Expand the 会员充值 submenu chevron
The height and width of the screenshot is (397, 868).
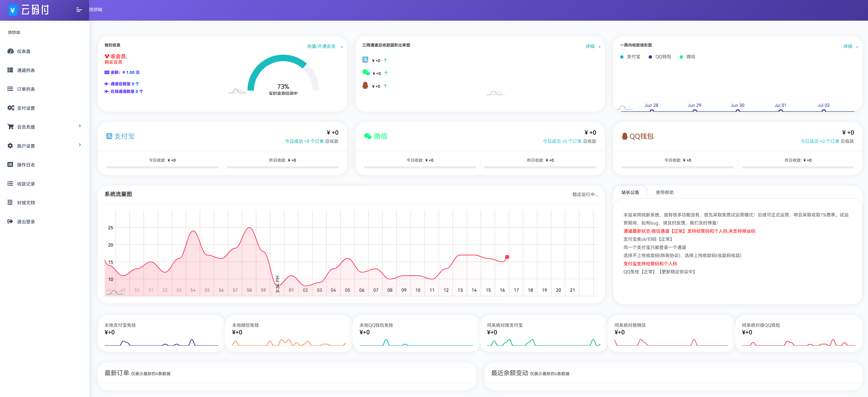80,126
